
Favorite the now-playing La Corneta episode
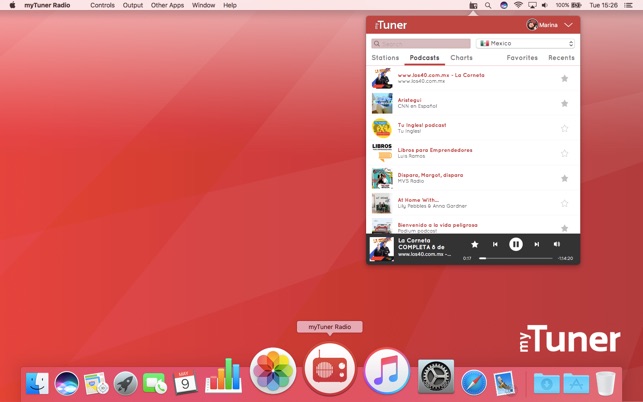point(475,244)
